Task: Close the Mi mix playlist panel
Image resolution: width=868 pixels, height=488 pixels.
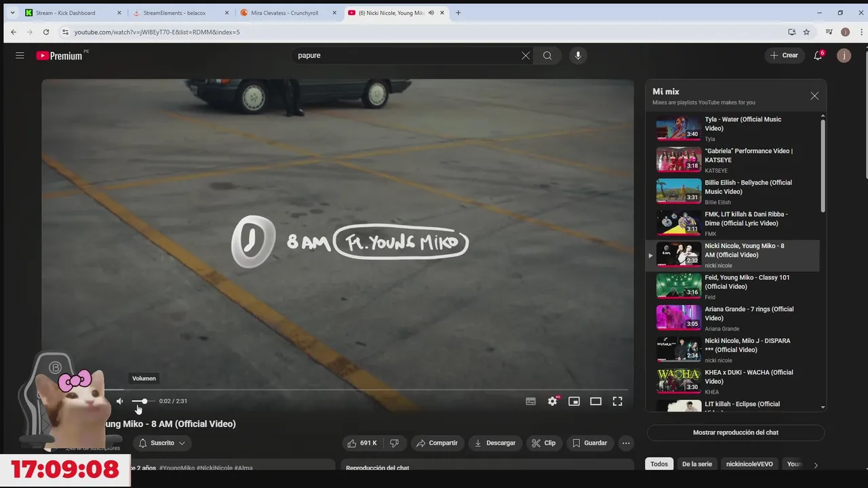Action: point(814,96)
